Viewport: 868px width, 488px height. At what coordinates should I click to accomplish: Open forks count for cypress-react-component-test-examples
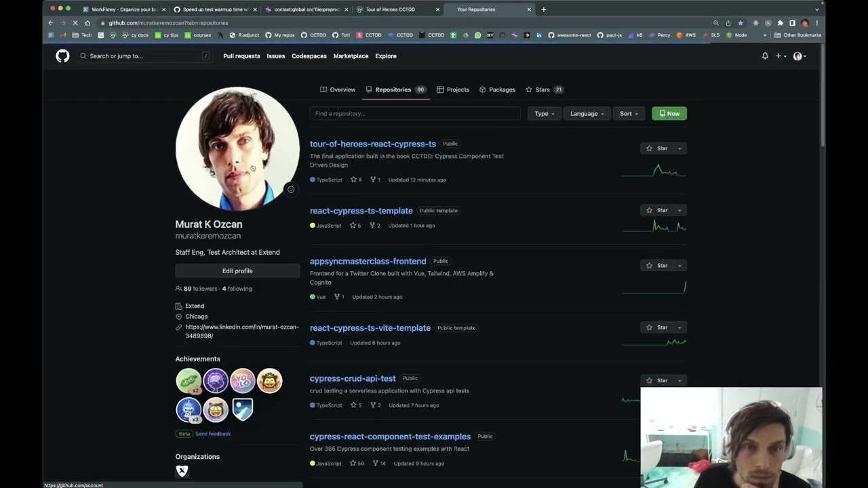coord(378,464)
